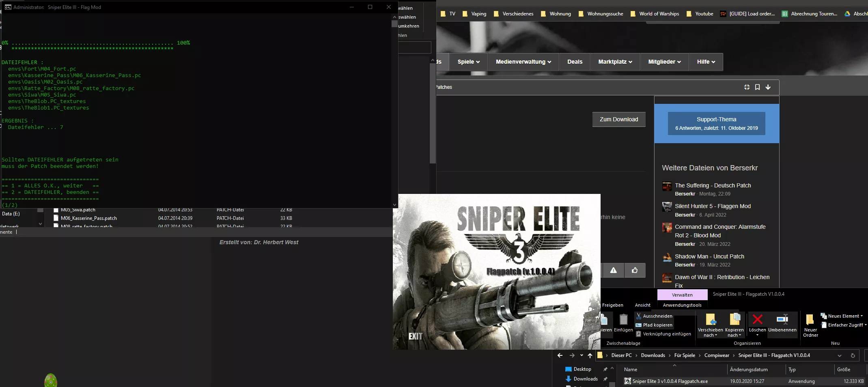Open Shadow Man - Uncut Patch link
Screen dimensions: 868x387
(x=709, y=256)
